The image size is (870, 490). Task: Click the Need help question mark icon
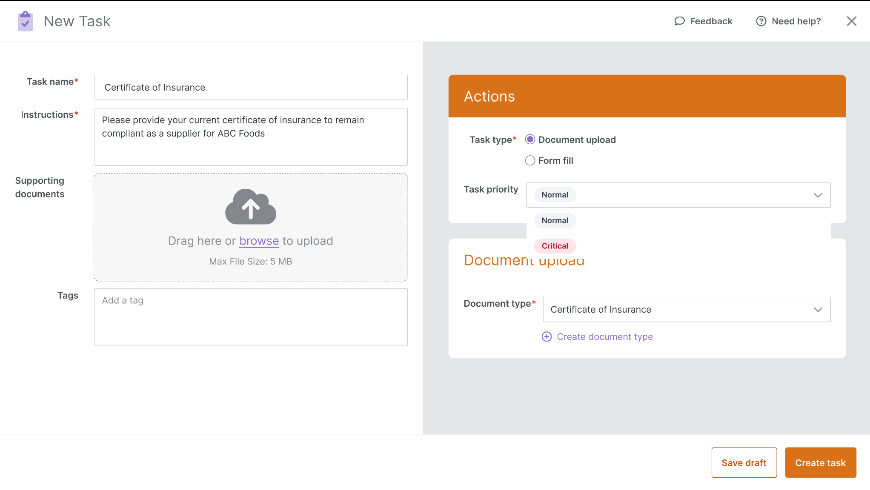pos(761,21)
